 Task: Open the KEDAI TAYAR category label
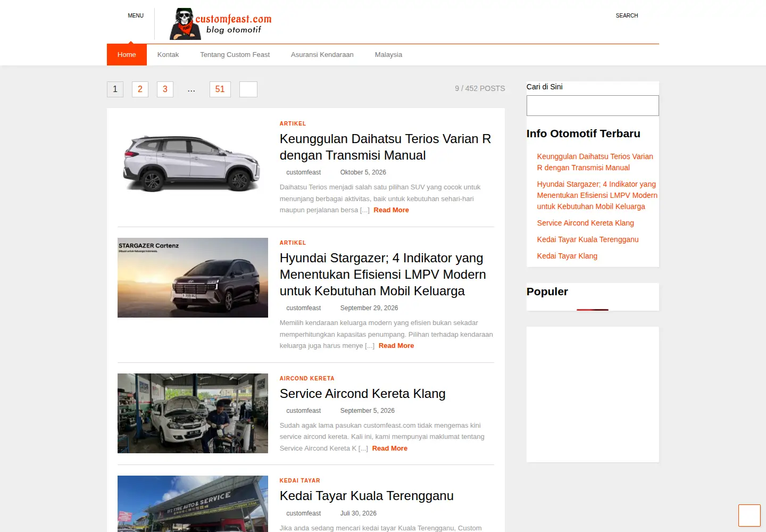300,480
